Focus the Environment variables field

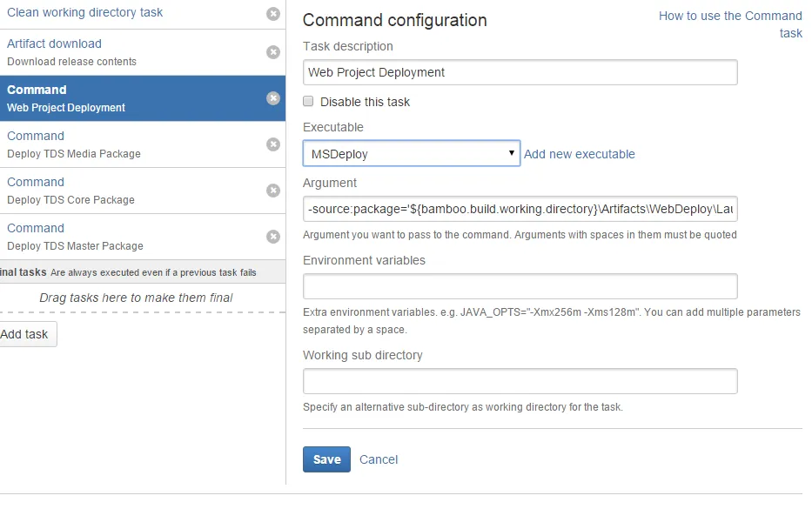[x=520, y=286]
